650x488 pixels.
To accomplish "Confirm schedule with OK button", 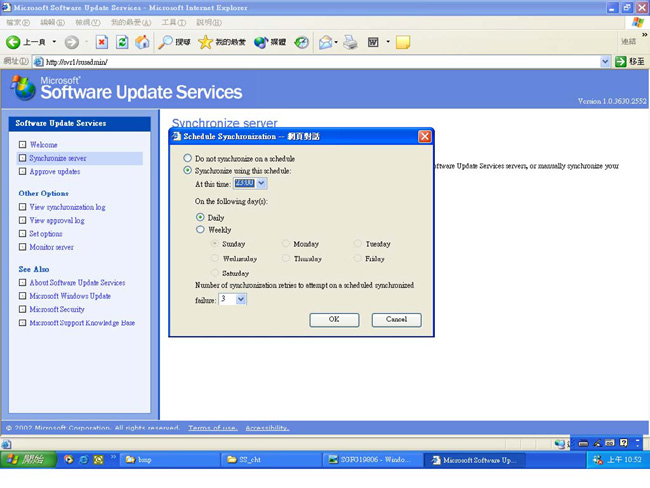I will (334, 320).
